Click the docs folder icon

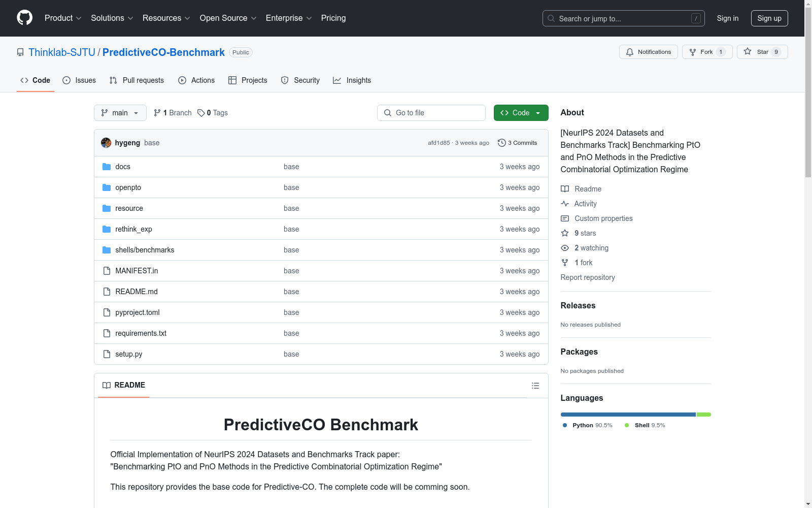pyautogui.click(x=107, y=167)
